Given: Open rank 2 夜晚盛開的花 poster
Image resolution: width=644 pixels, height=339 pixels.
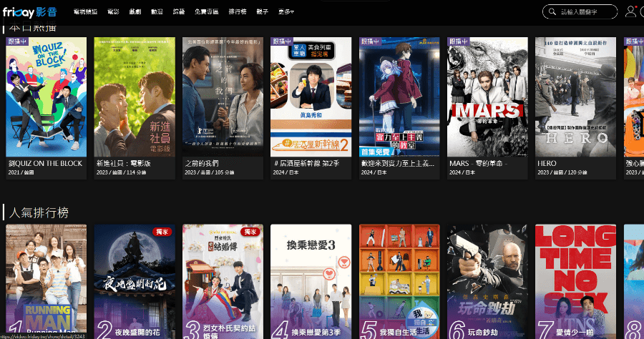Looking at the screenshot, I should 135,282.
